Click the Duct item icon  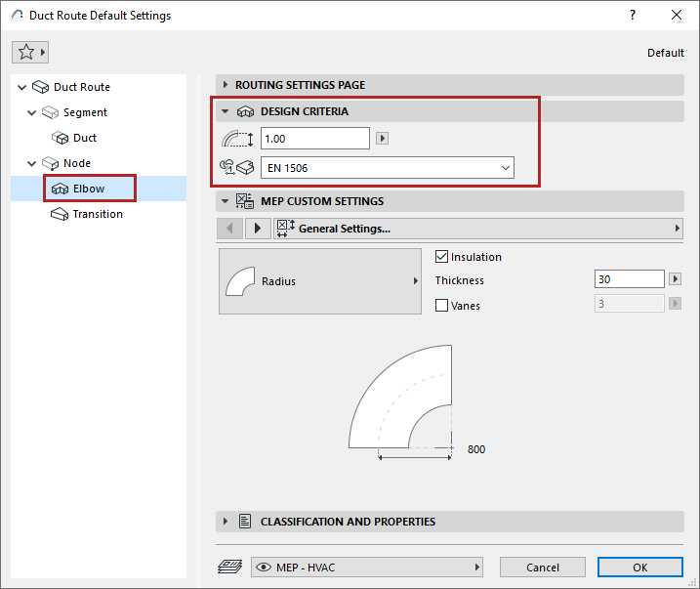(x=60, y=138)
